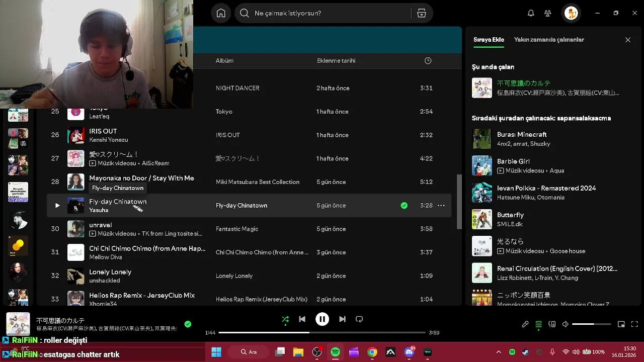Select the IRIS OUT track title
The height and width of the screenshot is (362, 644).
(103, 131)
